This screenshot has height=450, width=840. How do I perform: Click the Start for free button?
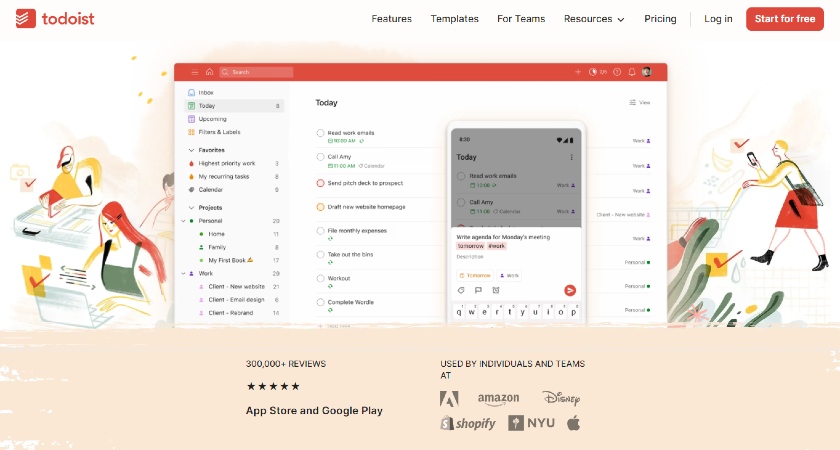(785, 19)
